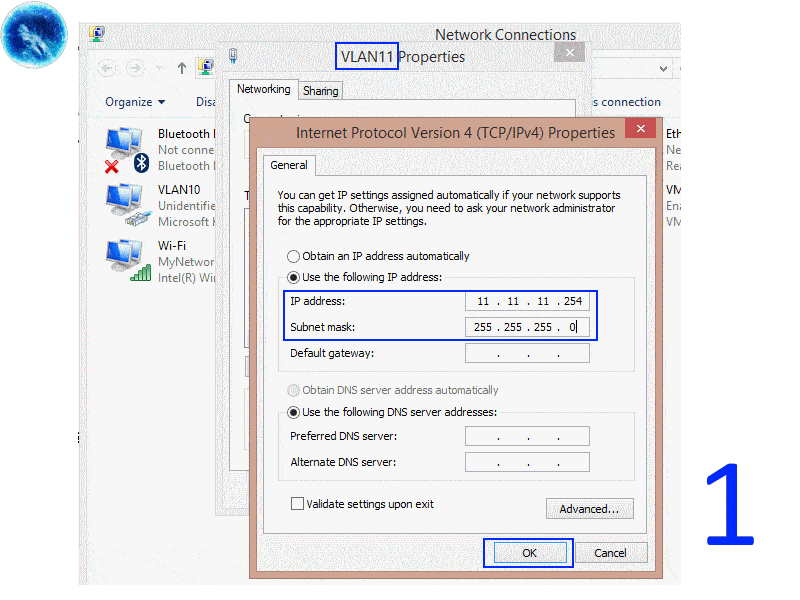
Task: Click inside the Default gateway field
Action: pyautogui.click(x=527, y=352)
